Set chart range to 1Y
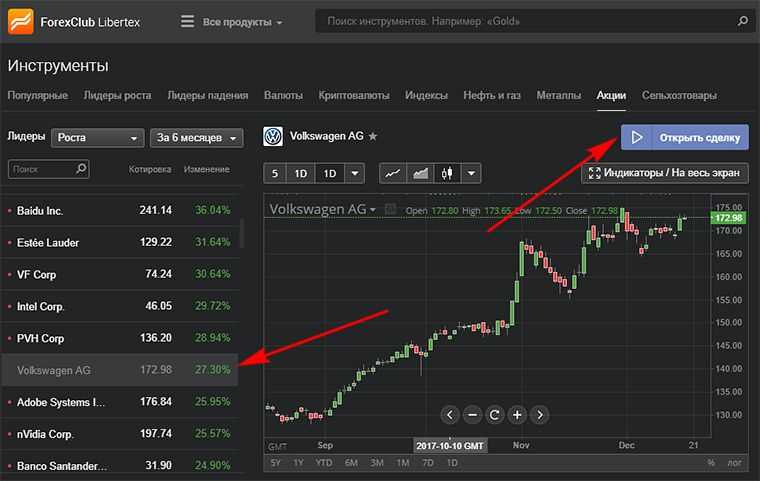The height and width of the screenshot is (481, 760). pos(298,463)
